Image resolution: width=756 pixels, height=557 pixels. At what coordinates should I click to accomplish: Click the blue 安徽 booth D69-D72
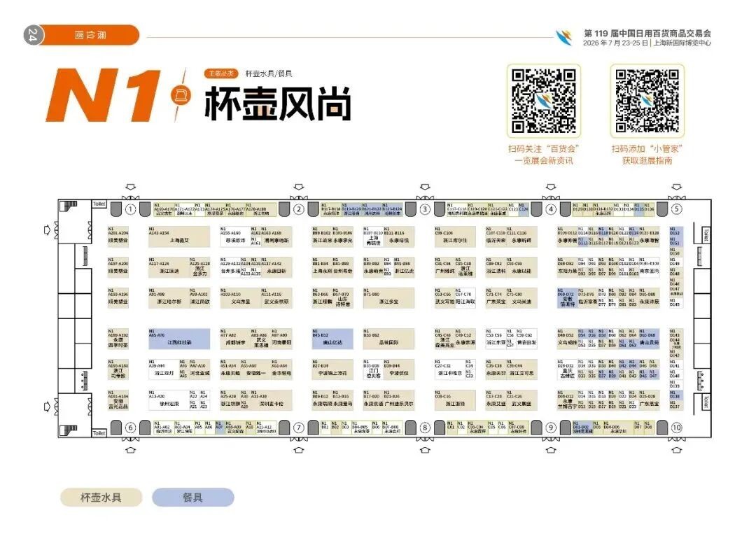[x=567, y=298]
